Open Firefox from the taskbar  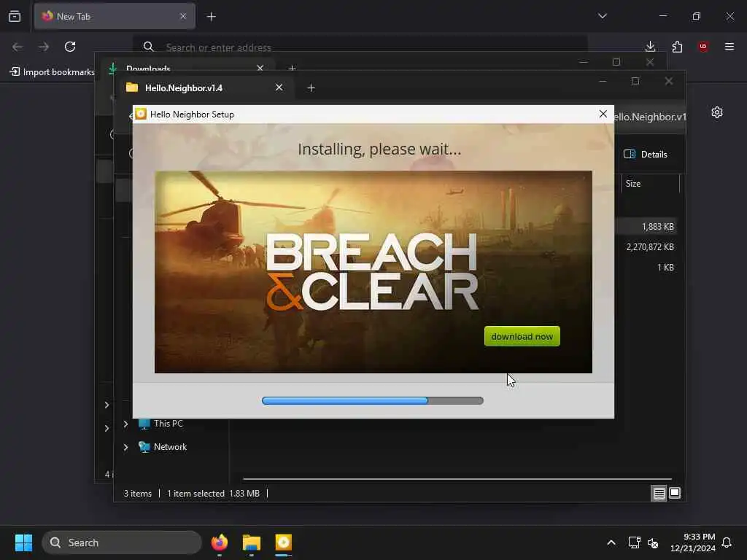tap(219, 542)
